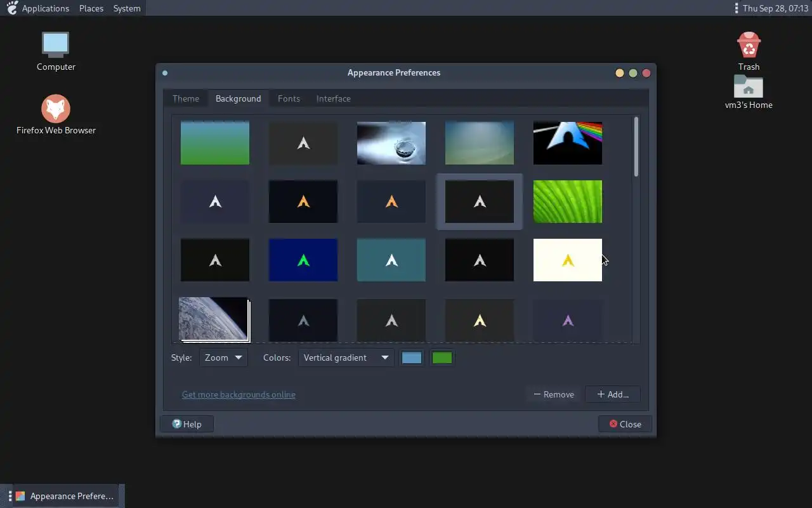812x508 pixels.
Task: Click the window menu dot in title bar
Action: click(x=165, y=72)
